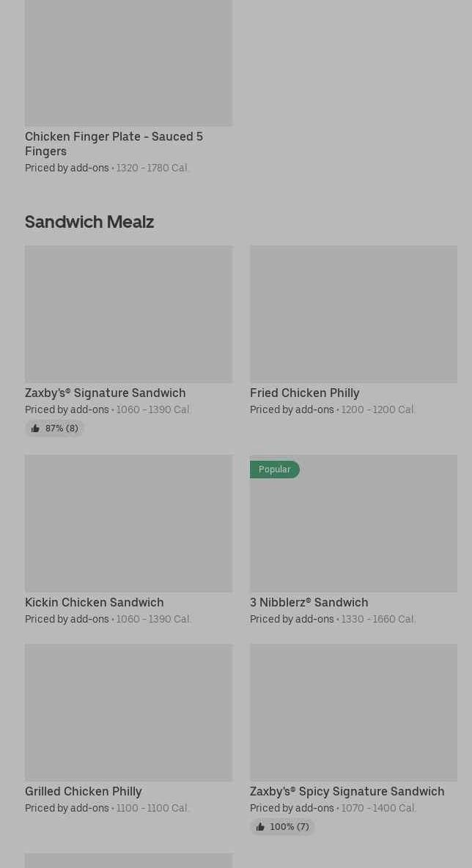Viewport: 472px width, 868px height.
Task: Select the Chicken Finger Plate image
Action: (x=128, y=62)
